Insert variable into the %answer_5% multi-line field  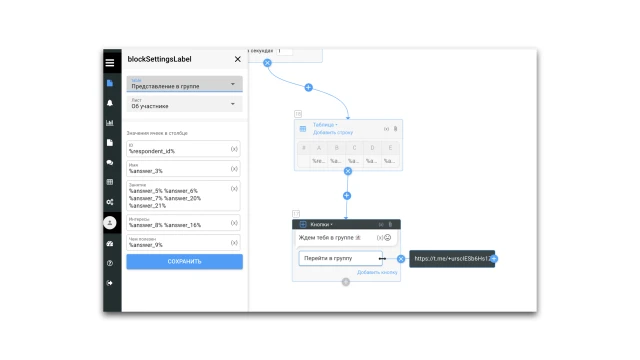[x=234, y=189]
